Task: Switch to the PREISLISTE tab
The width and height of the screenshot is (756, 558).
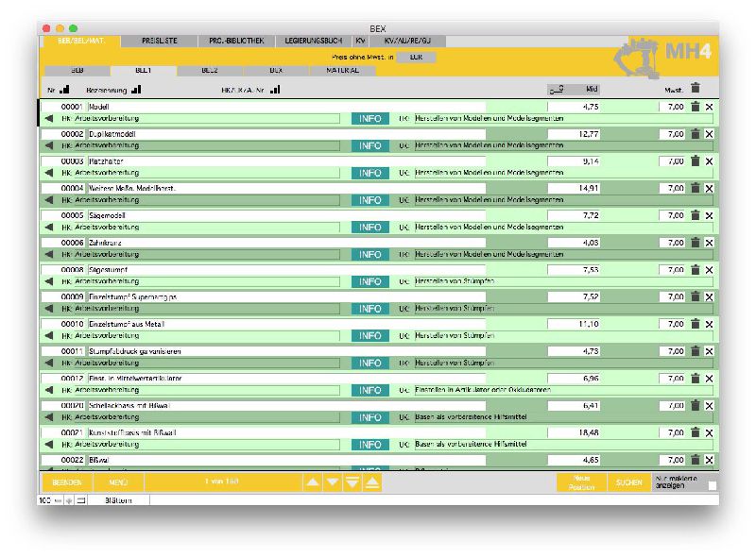Action: click(x=159, y=42)
